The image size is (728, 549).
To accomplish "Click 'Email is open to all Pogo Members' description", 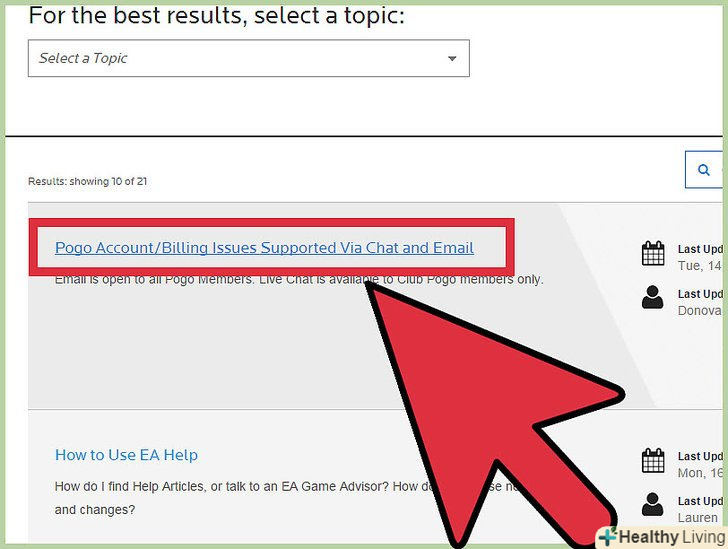I will tap(299, 280).
